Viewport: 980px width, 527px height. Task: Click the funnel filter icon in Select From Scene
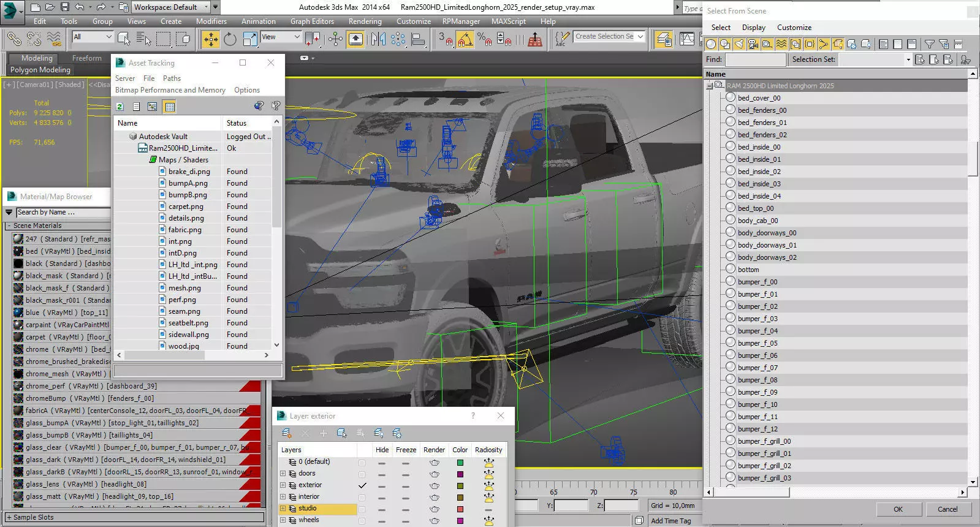point(929,44)
